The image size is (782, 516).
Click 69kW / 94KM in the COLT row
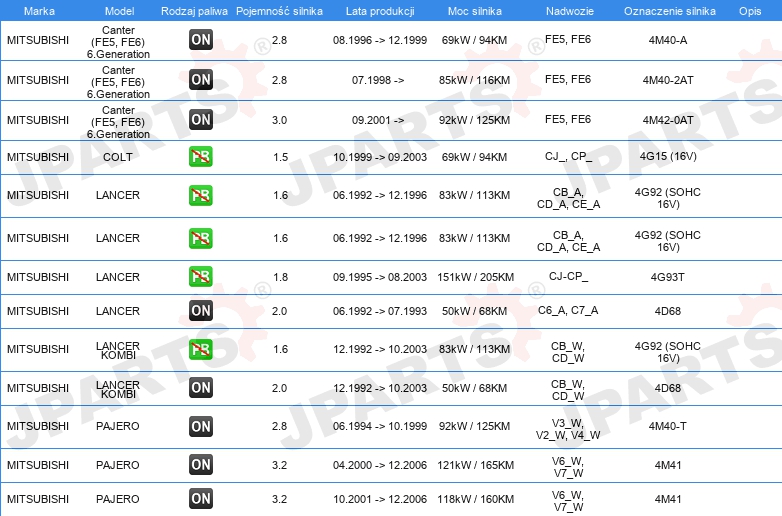point(474,157)
